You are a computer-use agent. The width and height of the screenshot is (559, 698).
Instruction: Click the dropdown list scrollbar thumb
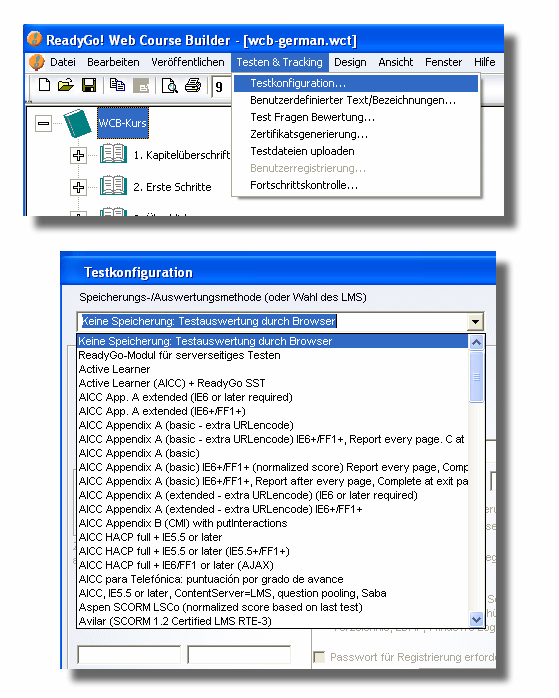pos(476,377)
